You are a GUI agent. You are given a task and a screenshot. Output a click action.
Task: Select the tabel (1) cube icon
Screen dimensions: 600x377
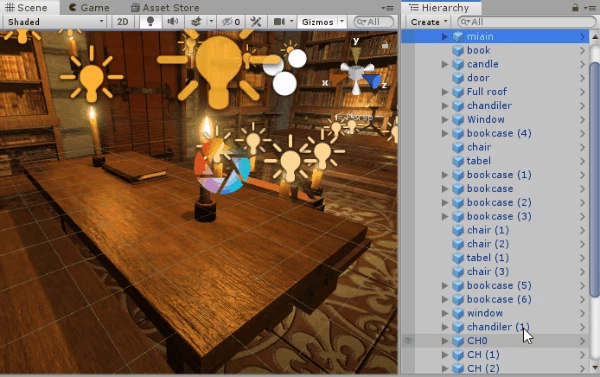pyautogui.click(x=458, y=258)
